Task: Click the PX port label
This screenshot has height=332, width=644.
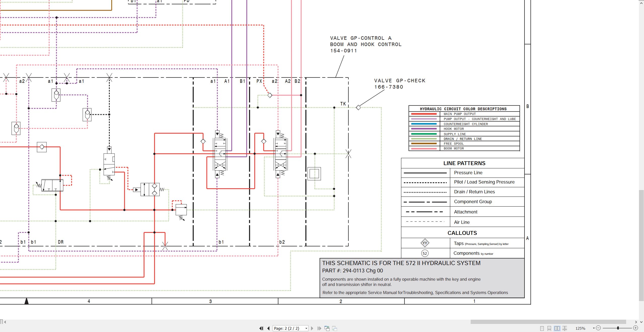Action: coord(259,81)
